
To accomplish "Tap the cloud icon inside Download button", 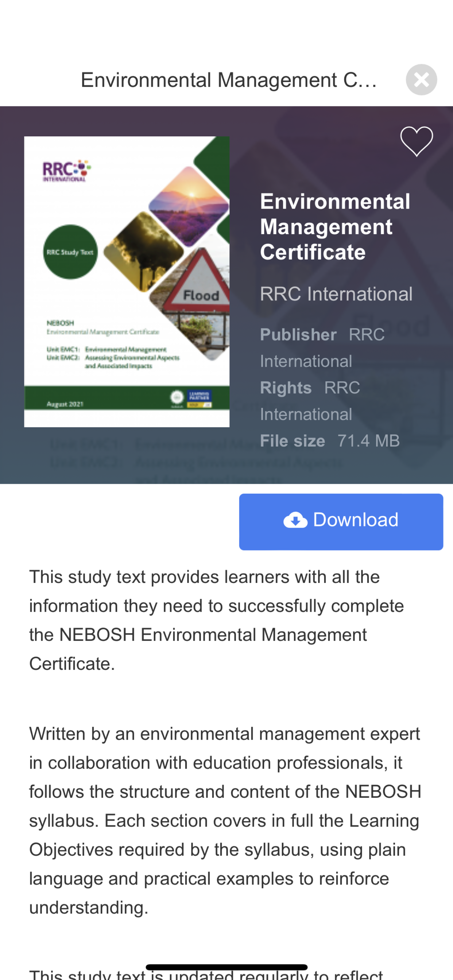I will coord(295,520).
